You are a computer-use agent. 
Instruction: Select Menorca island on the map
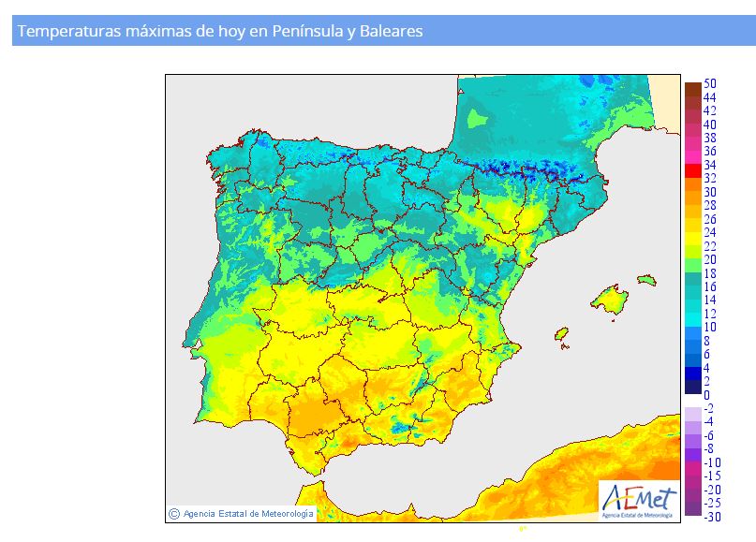point(646,280)
